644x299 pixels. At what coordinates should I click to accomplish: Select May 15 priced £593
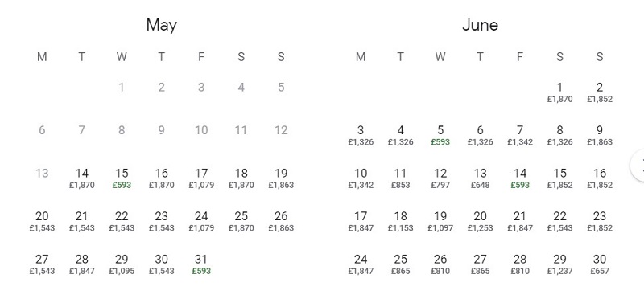coord(122,178)
